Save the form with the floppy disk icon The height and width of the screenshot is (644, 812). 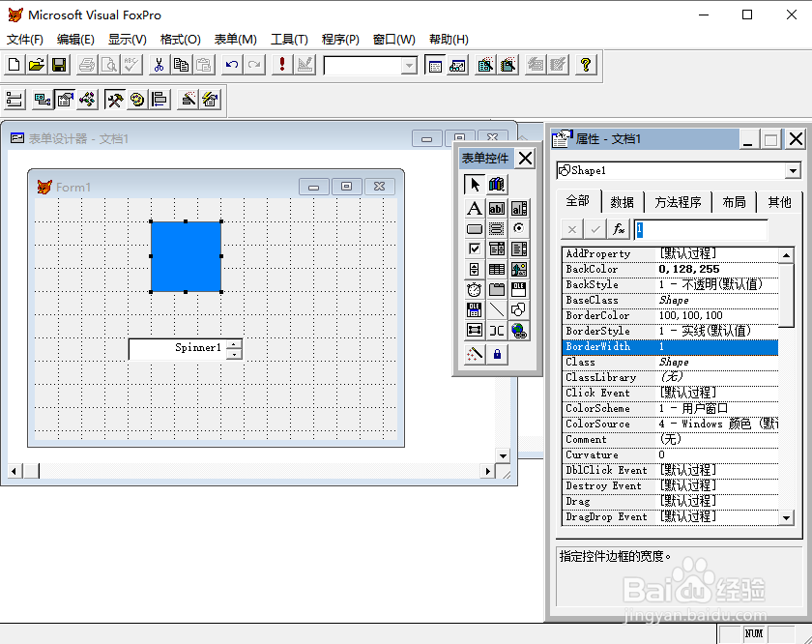(x=59, y=65)
